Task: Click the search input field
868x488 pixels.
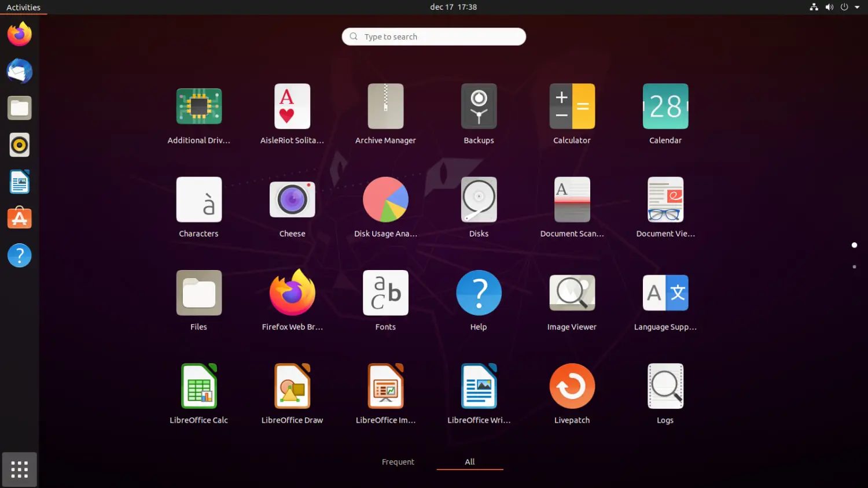Action: [433, 36]
